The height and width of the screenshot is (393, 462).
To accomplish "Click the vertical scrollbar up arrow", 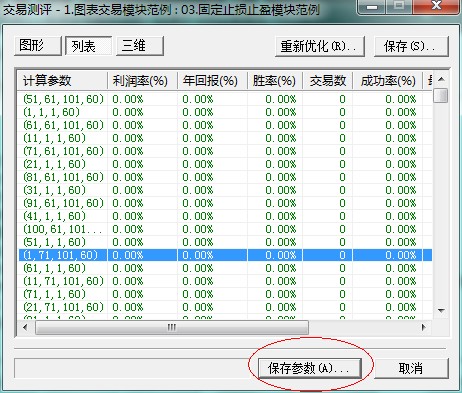I will (x=441, y=79).
